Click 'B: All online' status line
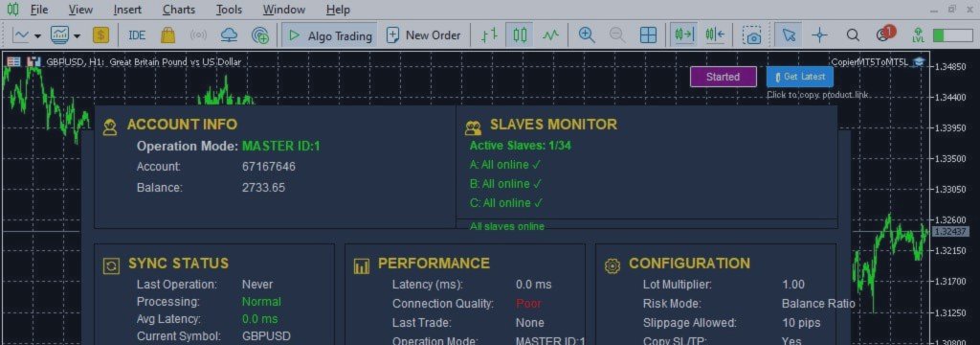This screenshot has width=980, height=345. coord(505,183)
